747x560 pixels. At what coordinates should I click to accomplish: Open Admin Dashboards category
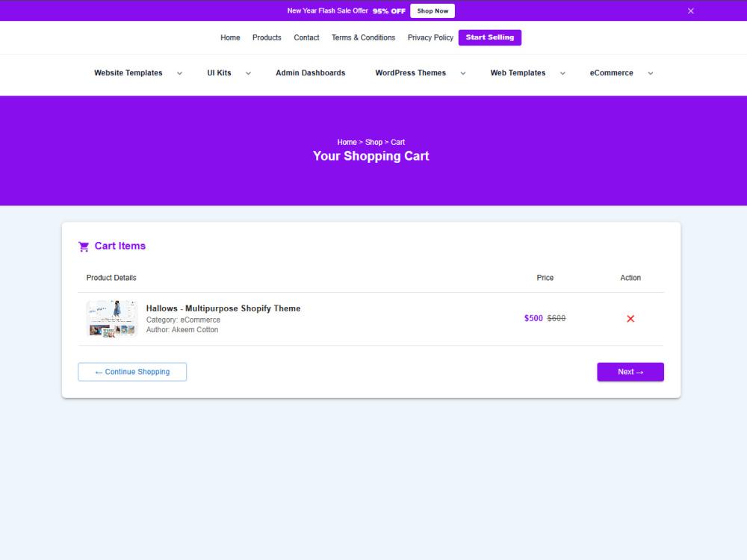click(311, 73)
